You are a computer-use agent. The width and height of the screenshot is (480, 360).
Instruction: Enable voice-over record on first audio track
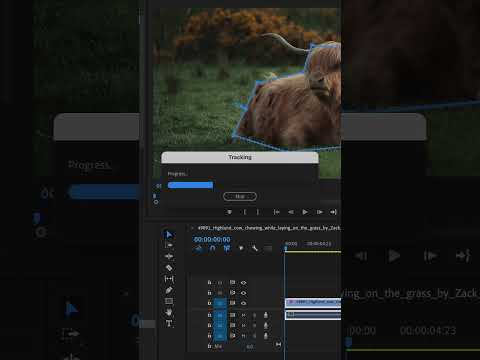pyautogui.click(x=266, y=315)
